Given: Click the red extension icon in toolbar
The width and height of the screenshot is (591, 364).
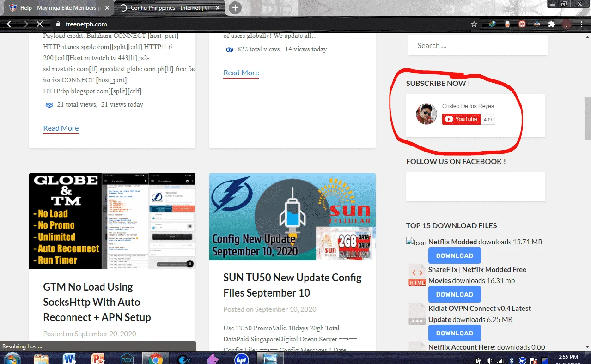Looking at the screenshot, I should [522, 24].
